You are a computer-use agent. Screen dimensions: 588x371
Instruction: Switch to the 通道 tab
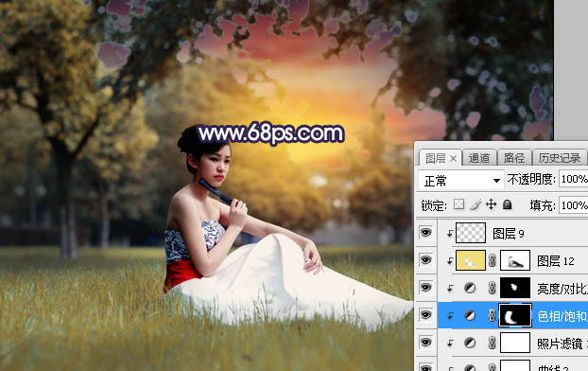pos(479,158)
